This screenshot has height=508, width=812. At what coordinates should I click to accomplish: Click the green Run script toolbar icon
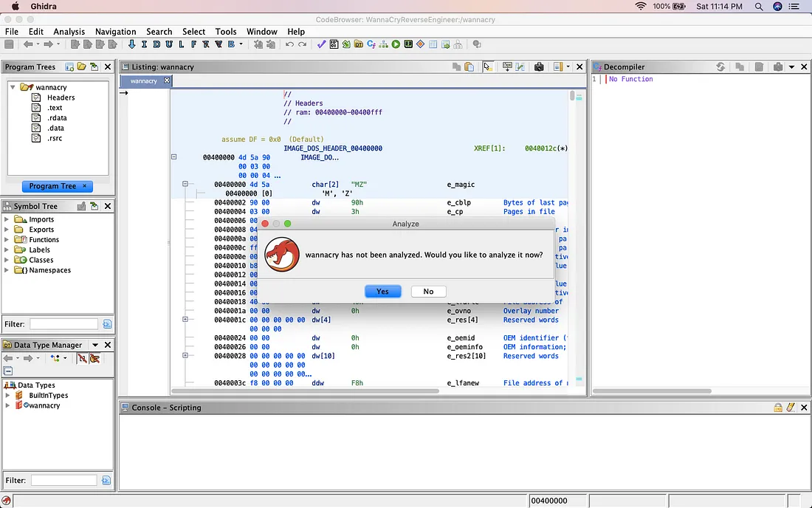click(x=396, y=45)
